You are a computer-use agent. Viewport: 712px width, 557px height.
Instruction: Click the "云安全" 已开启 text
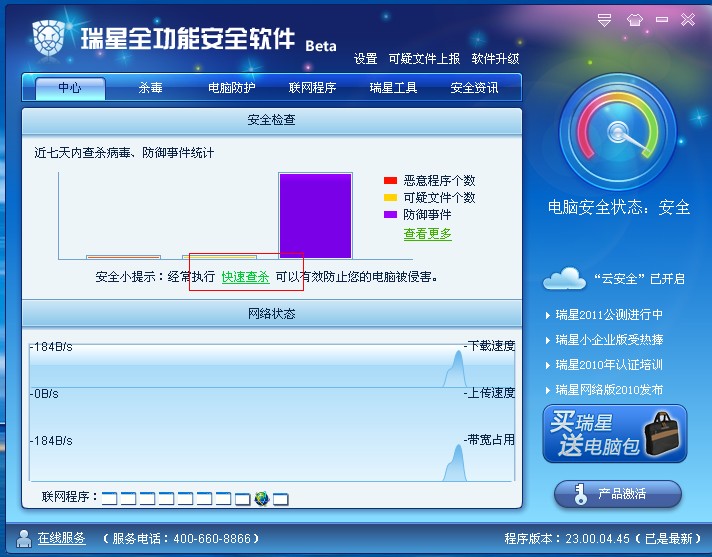point(639,279)
